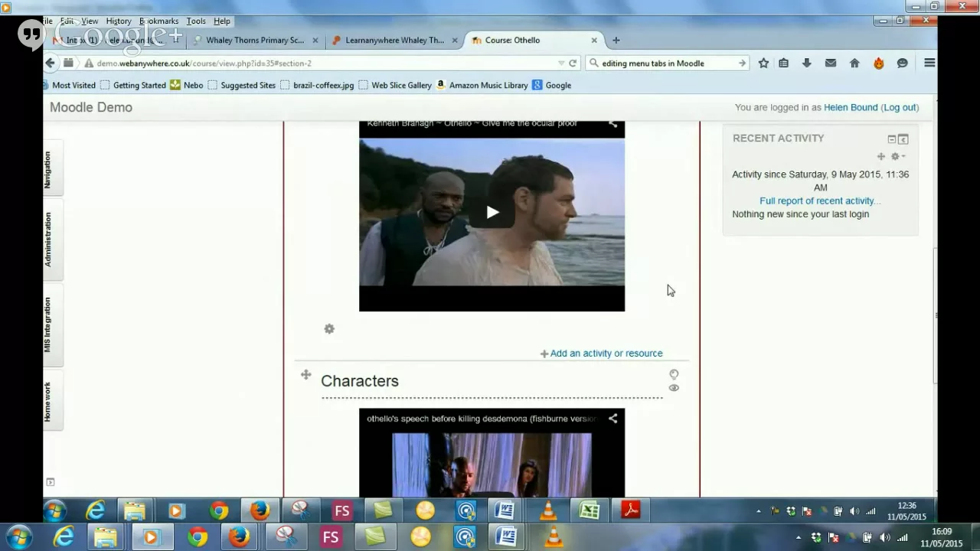This screenshot has width=980, height=551.
Task: Open Adobe Reader in the recorded taskbar
Action: click(x=631, y=510)
